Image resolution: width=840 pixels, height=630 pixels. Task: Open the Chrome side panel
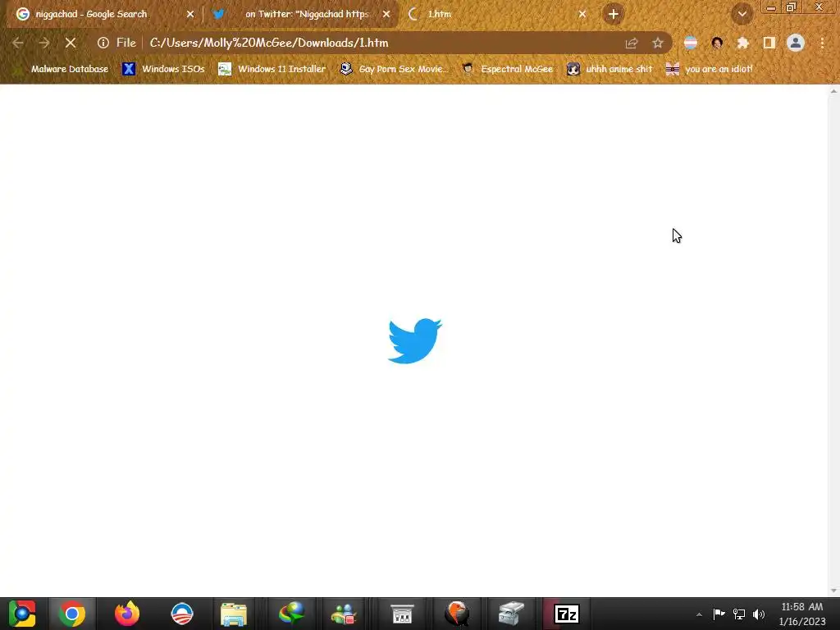(x=769, y=43)
